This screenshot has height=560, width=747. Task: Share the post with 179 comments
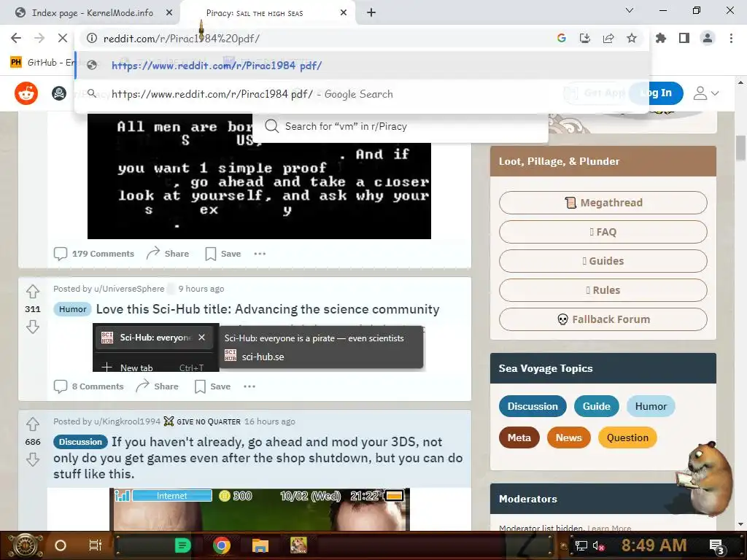pyautogui.click(x=168, y=254)
